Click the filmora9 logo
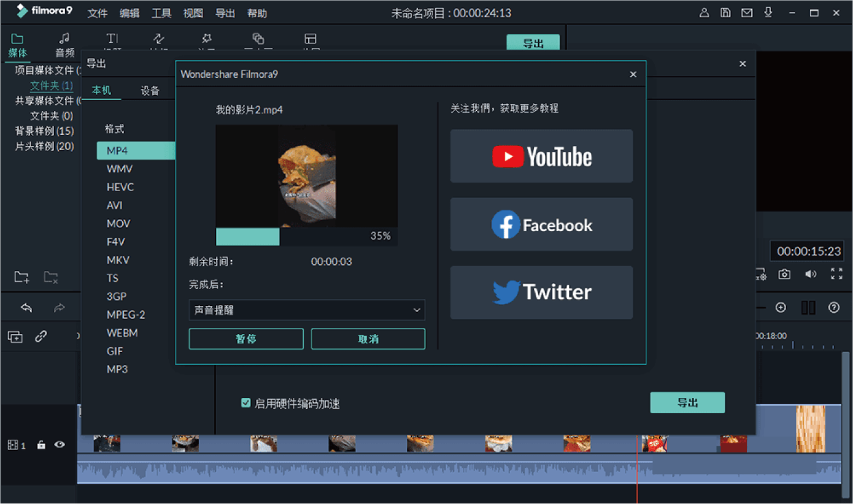Screen dimensions: 853x504 (x=46, y=12)
